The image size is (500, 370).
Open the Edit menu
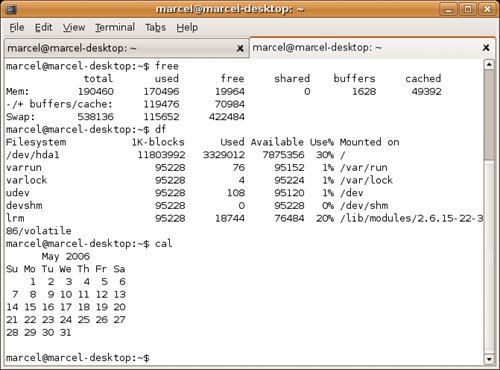click(44, 27)
